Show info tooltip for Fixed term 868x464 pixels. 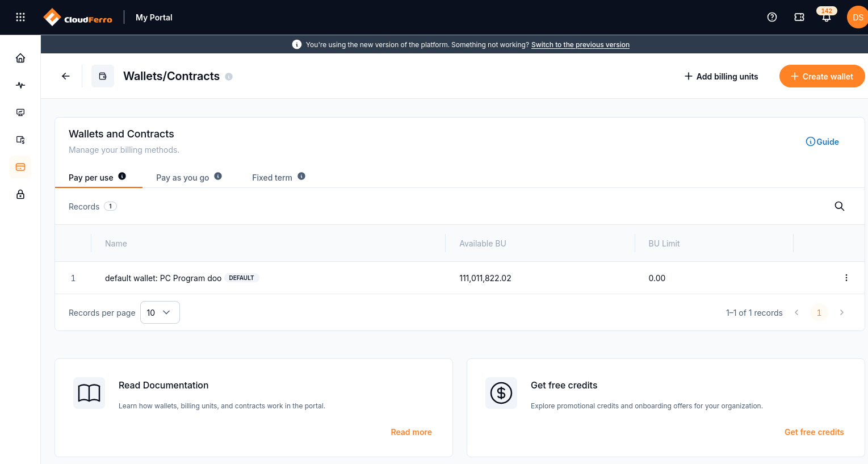pos(301,176)
